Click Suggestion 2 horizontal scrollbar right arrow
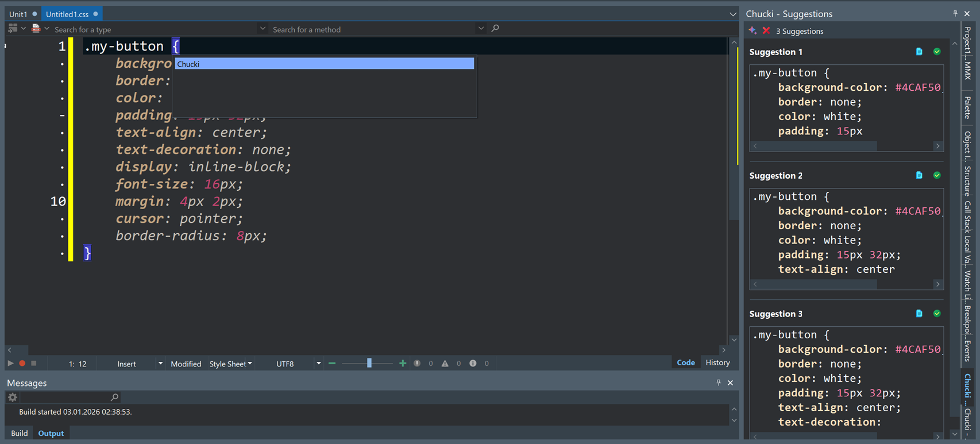Screen dimensions: 980x444 tap(937, 284)
